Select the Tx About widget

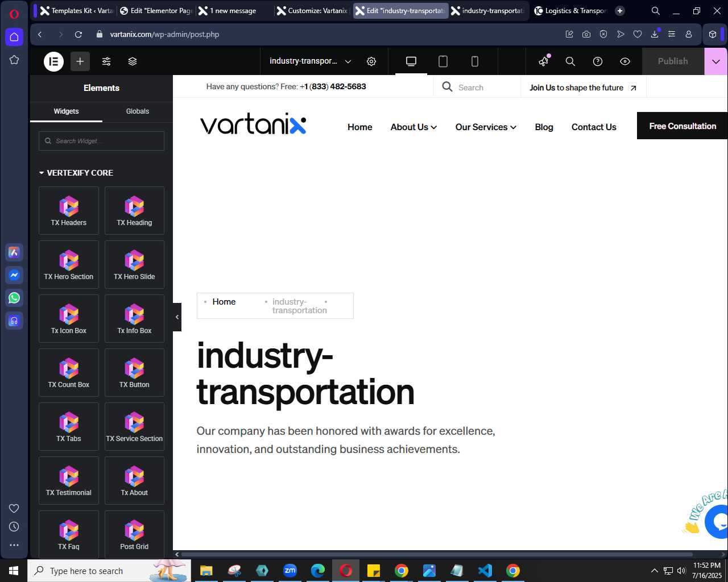click(x=134, y=481)
